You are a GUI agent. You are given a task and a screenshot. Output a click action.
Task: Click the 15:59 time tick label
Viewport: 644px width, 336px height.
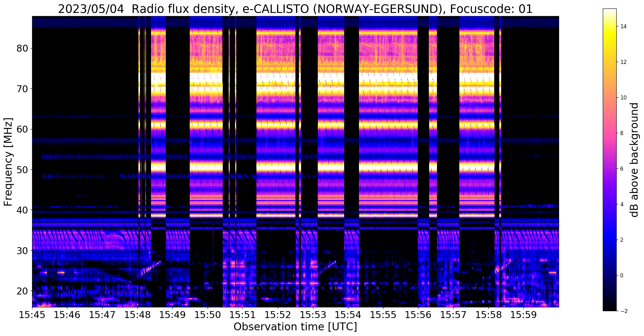click(x=524, y=314)
